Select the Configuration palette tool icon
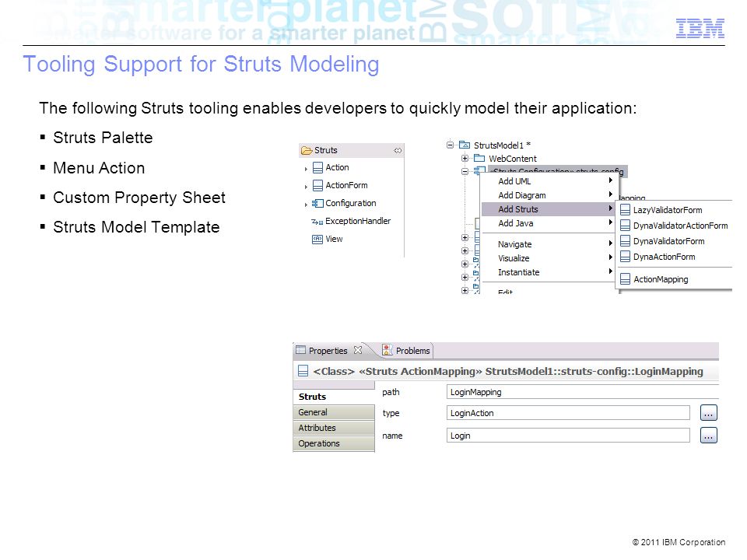 point(317,203)
